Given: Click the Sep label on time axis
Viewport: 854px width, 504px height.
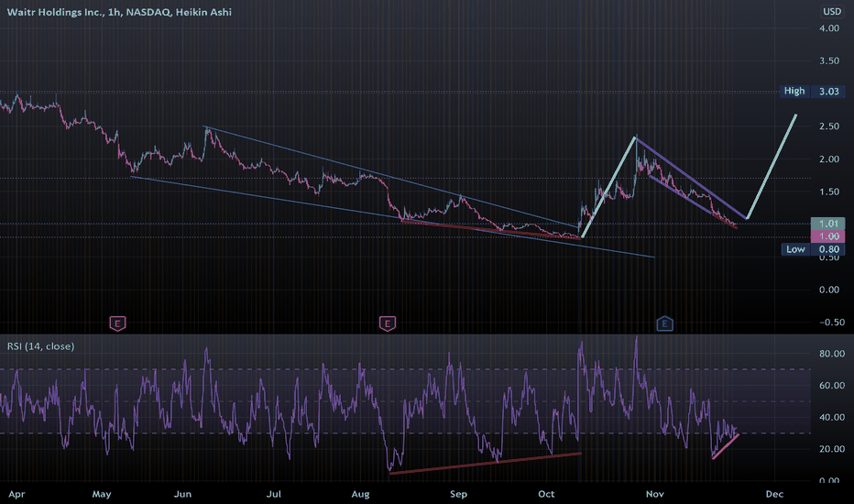Looking at the screenshot, I should point(458,494).
